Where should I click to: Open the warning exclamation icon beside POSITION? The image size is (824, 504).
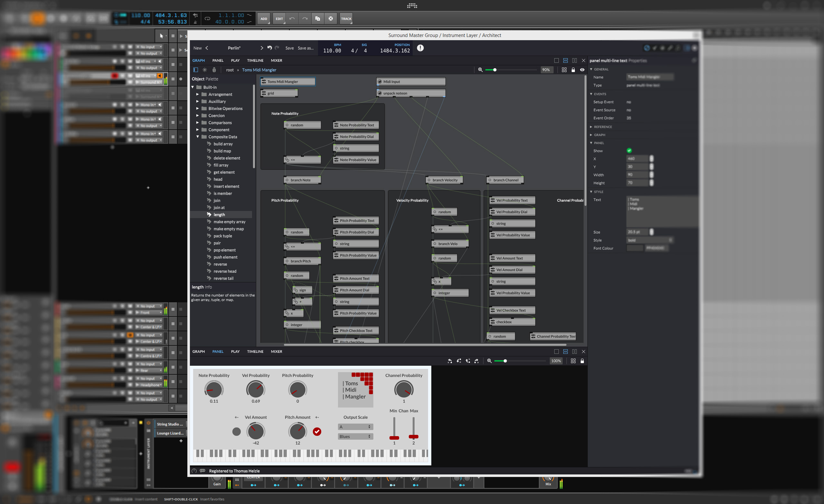(x=420, y=48)
